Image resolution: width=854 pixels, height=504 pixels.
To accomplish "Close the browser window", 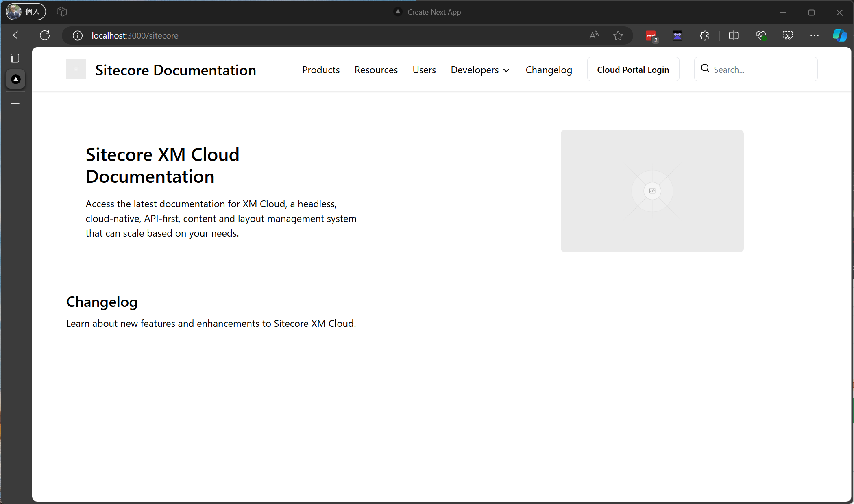I will click(839, 12).
